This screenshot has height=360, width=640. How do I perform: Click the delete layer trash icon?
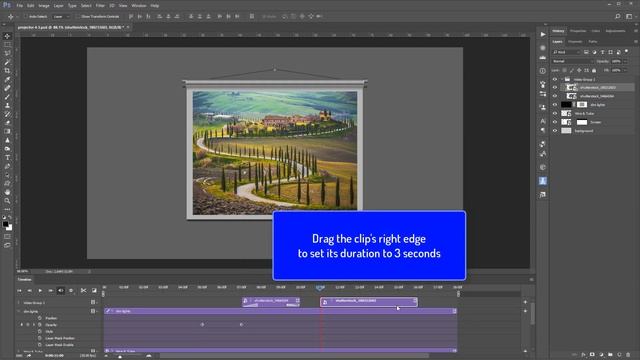[628, 355]
